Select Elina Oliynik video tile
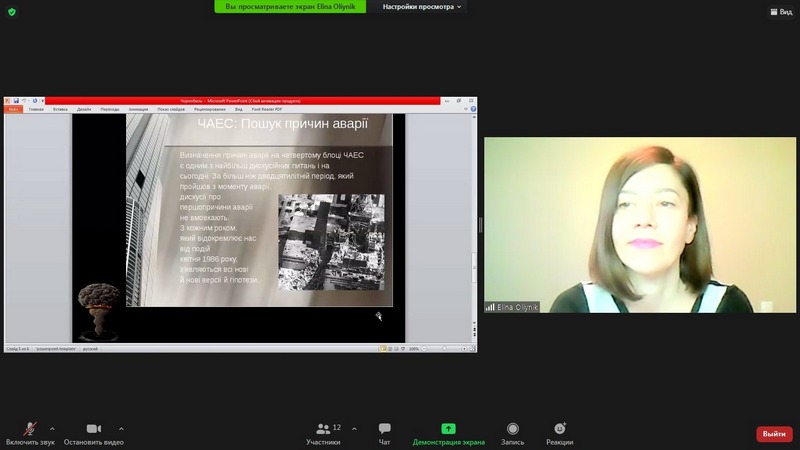 click(x=640, y=224)
